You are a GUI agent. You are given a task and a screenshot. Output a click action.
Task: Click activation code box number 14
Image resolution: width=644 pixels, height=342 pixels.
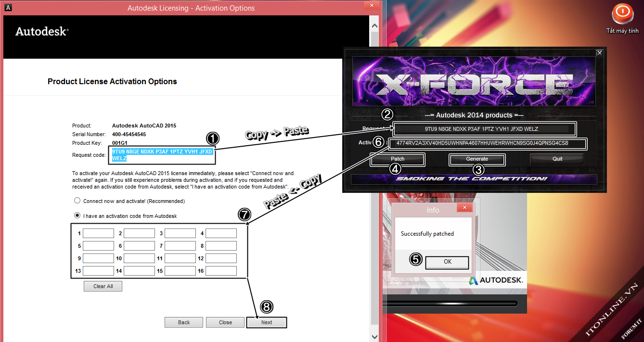click(x=139, y=271)
